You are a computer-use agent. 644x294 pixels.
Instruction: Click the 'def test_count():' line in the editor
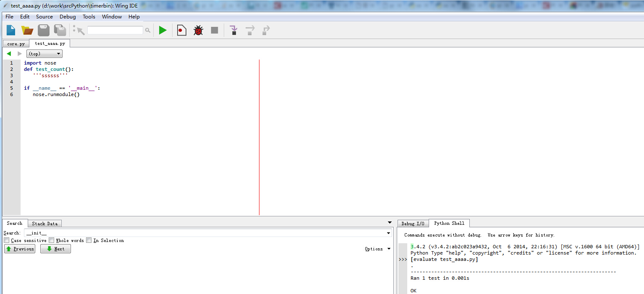(x=49, y=69)
